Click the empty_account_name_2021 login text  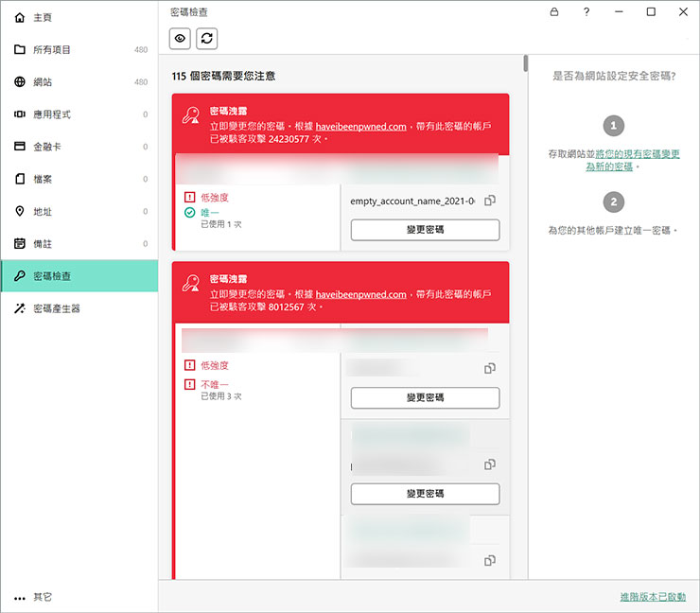pos(412,201)
